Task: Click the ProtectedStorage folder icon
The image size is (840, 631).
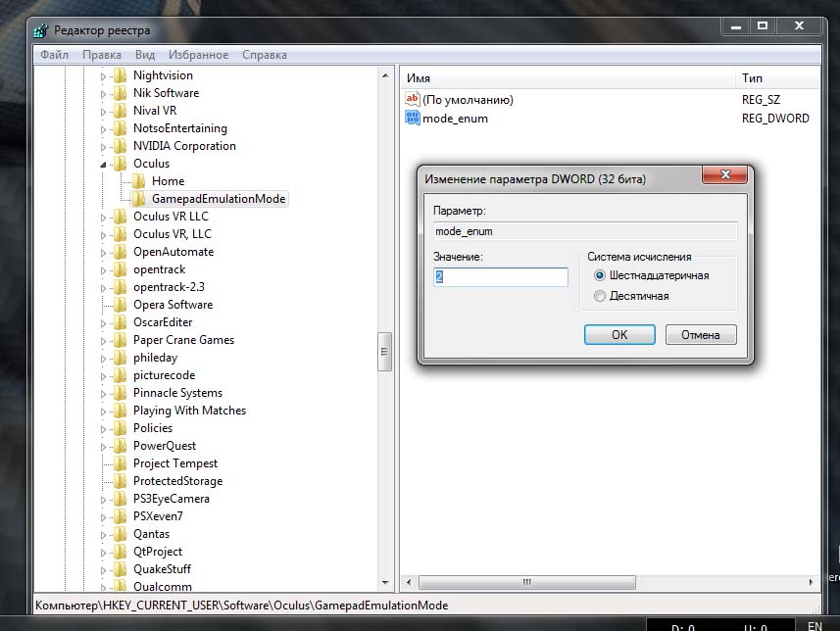Action: point(122,481)
